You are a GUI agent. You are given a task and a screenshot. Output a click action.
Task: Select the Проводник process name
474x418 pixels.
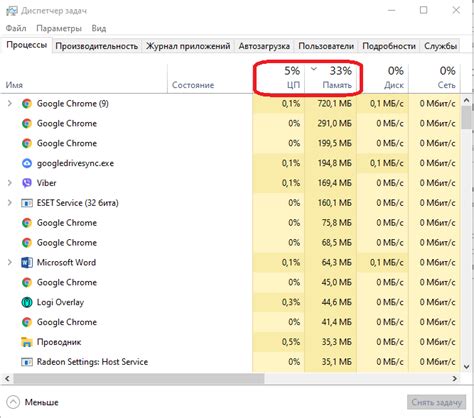coord(59,342)
